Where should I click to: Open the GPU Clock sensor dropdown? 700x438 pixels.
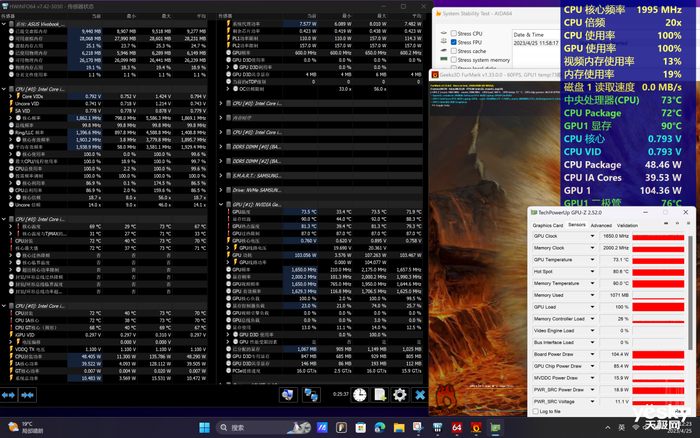tap(592, 236)
